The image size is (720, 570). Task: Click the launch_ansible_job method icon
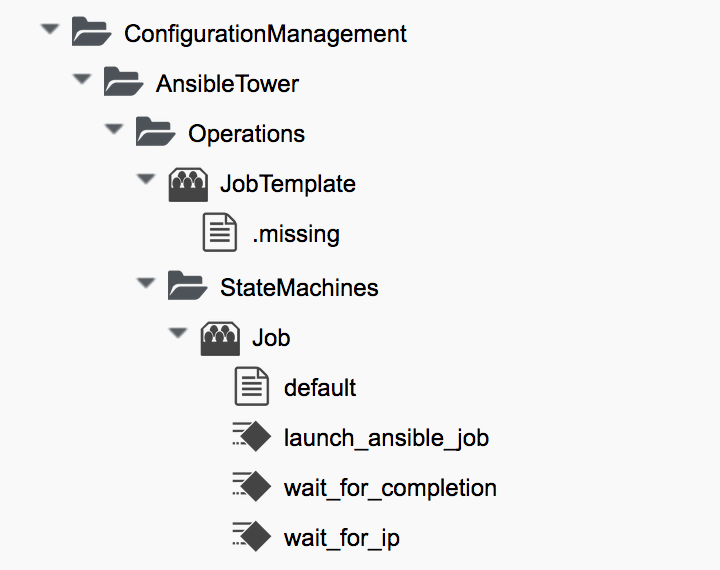coord(252,437)
